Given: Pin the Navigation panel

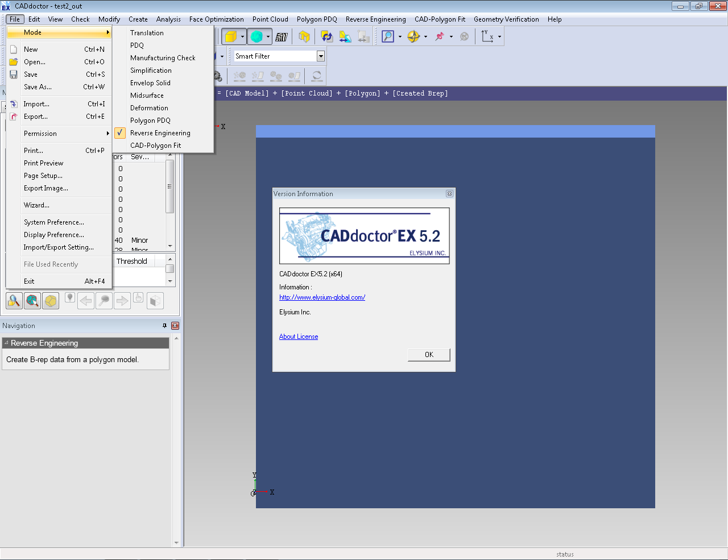Looking at the screenshot, I should tap(165, 326).
